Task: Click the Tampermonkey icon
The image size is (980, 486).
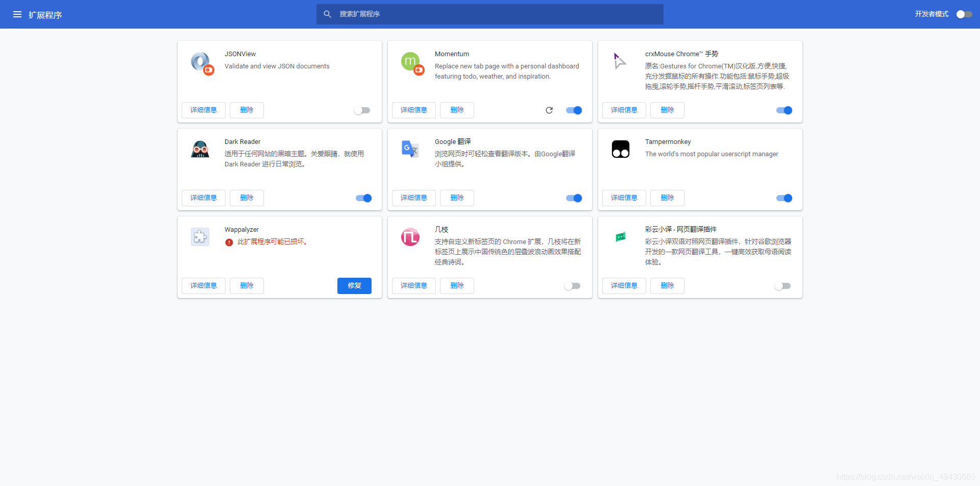Action: (620, 149)
